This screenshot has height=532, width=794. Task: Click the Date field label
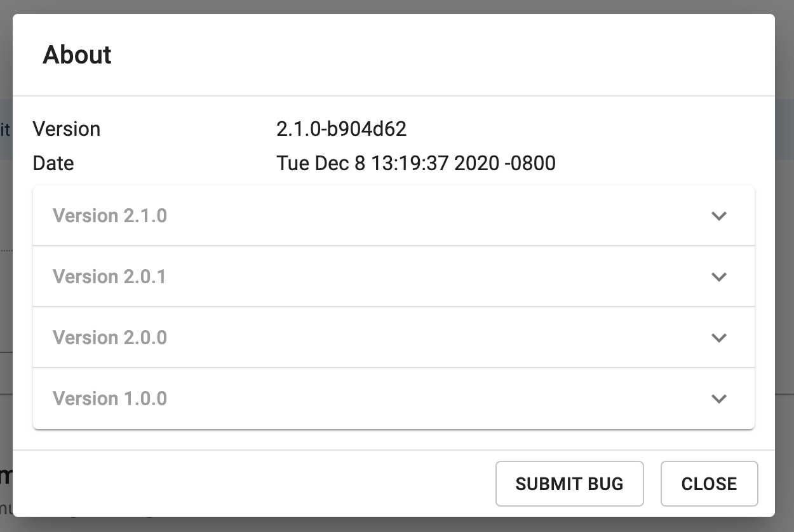[53, 163]
